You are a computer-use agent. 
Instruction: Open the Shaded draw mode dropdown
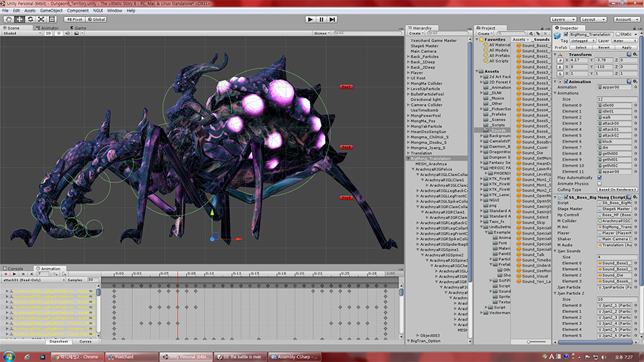(x=21, y=34)
